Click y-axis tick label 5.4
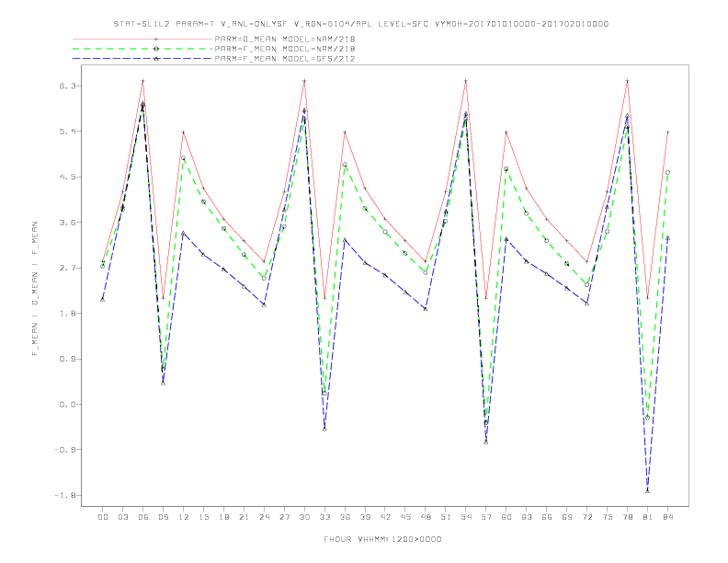The image size is (728, 563). pyautogui.click(x=66, y=132)
